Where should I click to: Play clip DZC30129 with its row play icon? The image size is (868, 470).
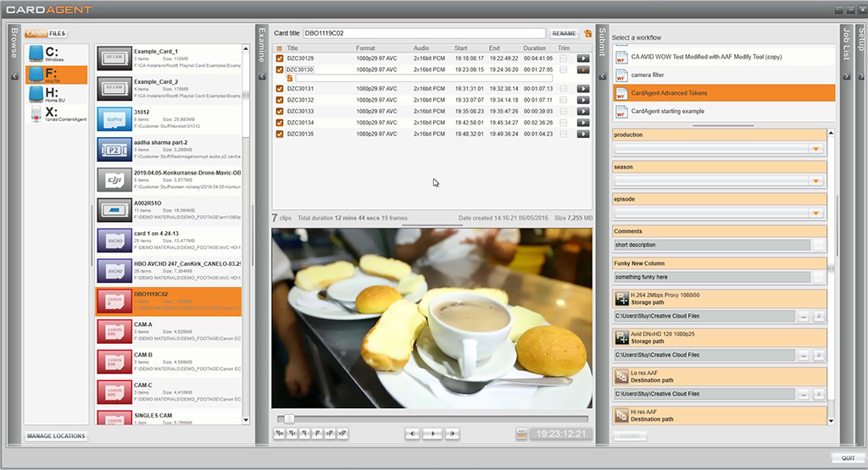pos(582,58)
